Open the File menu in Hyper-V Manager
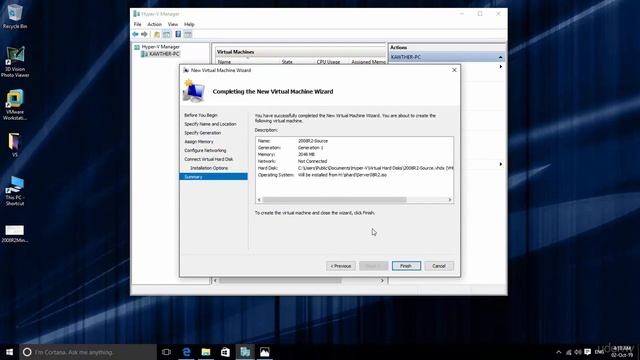Screen dimensions: 640x360 pyautogui.click(x=138, y=24)
